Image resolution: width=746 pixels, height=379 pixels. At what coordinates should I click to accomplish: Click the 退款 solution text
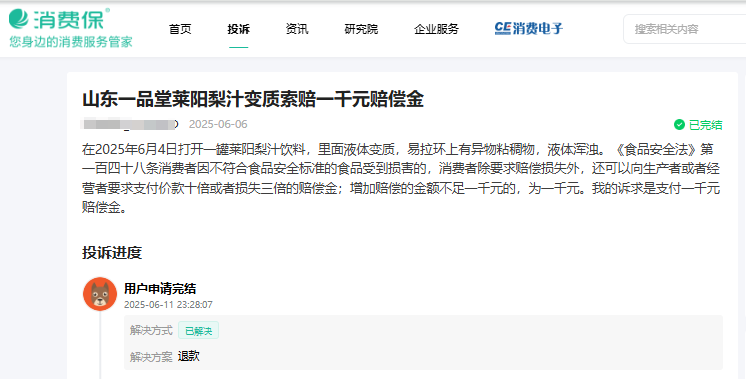[x=189, y=356]
